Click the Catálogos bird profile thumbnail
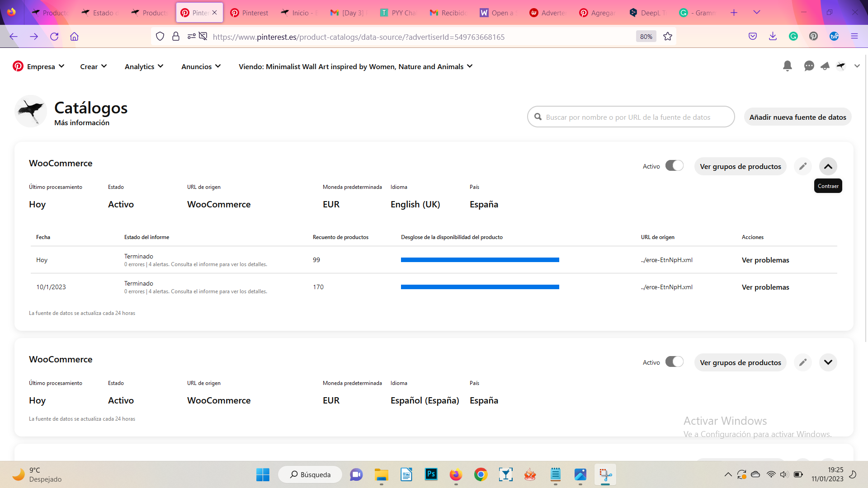868x488 pixels. pos(31,111)
